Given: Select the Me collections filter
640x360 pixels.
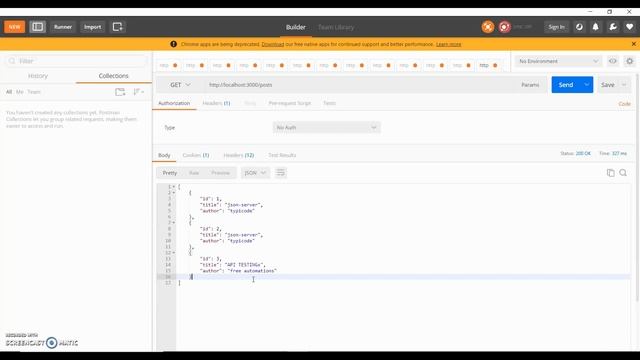Looking at the screenshot, I should coord(20,92).
